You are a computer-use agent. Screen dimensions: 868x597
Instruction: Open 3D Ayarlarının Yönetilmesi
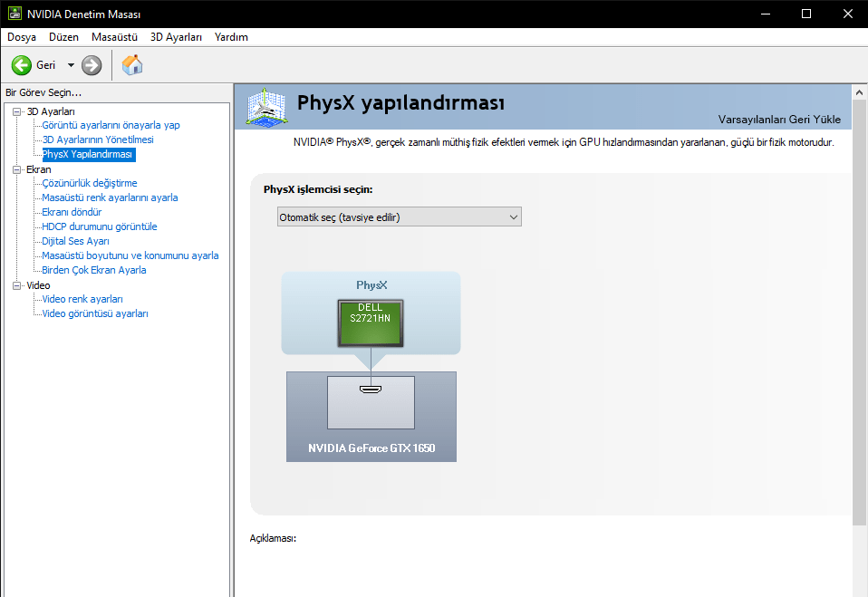click(98, 140)
